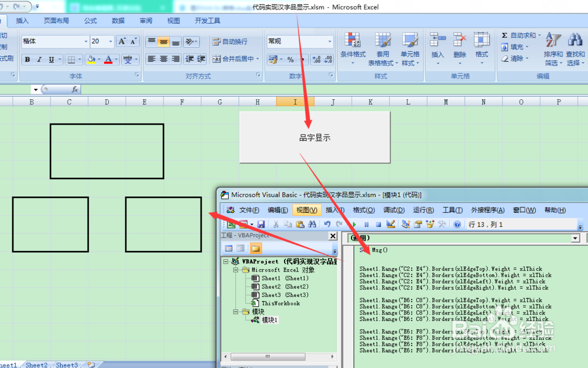588x368 pixels.
Task: Click VBA run macro play icon
Action: [353, 224]
